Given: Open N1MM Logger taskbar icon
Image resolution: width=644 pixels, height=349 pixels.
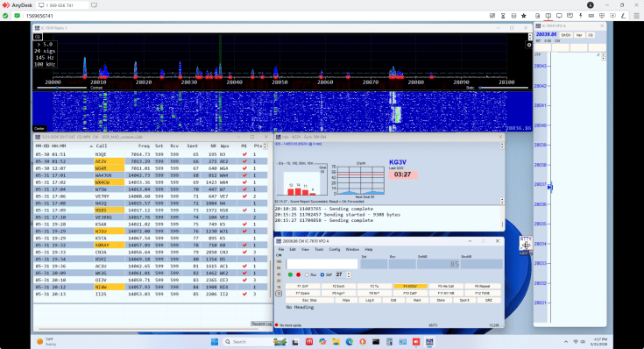Looking at the screenshot, I should 429,342.
